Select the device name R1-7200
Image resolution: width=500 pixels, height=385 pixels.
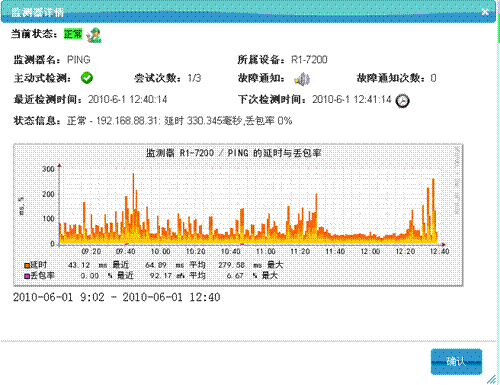pos(309,60)
